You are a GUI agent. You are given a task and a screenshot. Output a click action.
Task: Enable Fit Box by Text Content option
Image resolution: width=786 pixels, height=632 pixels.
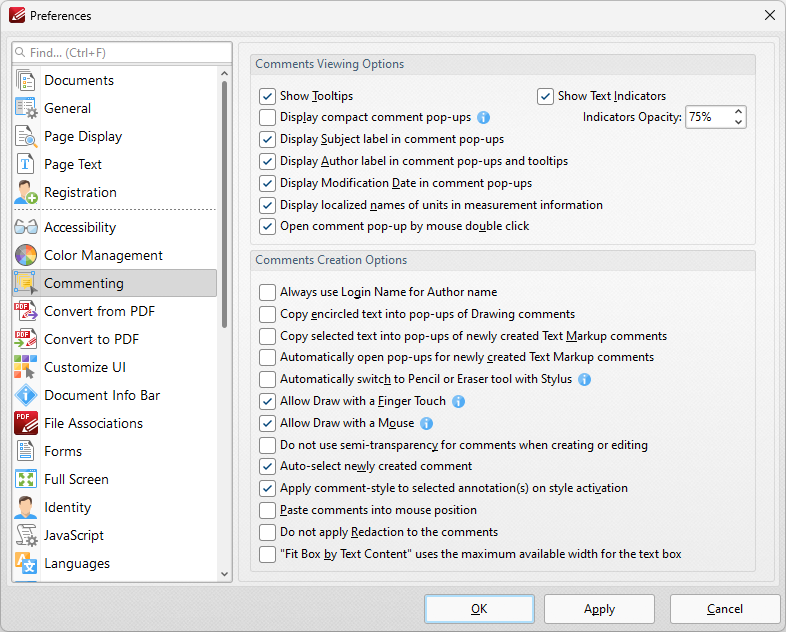[267, 554]
